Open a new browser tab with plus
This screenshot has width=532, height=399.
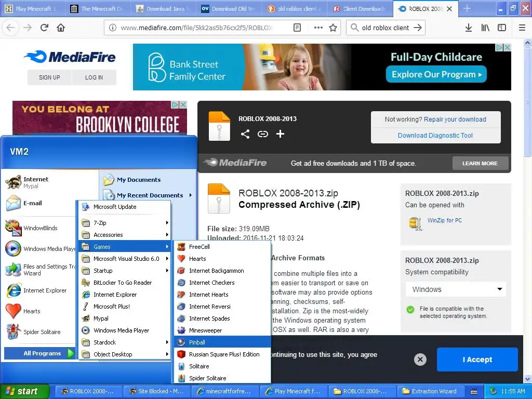(467, 8)
